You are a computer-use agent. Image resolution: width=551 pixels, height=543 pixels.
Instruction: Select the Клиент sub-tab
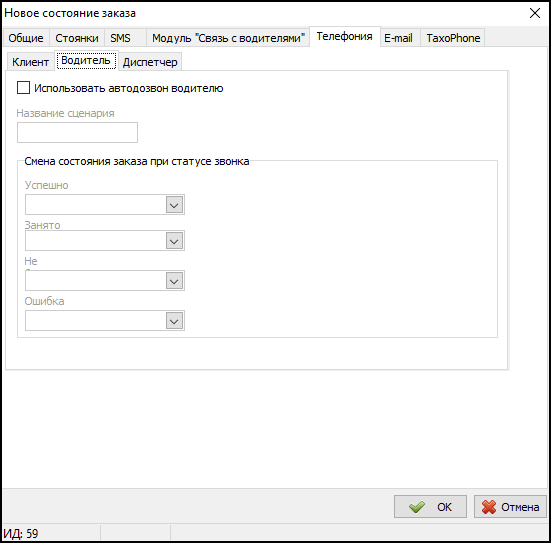(31, 62)
